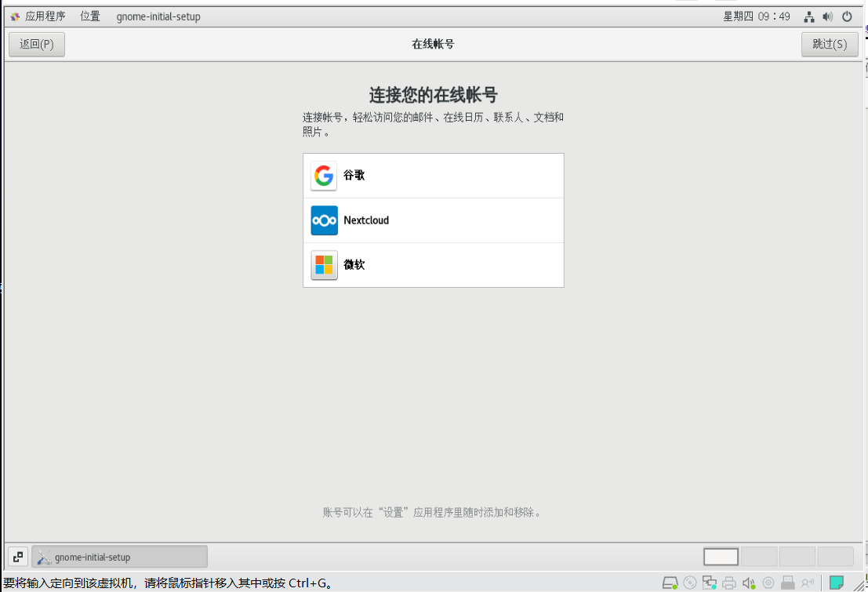Open the gnome-initial-setup app menu in top bar
This screenshot has height=592, width=868.
click(x=158, y=16)
